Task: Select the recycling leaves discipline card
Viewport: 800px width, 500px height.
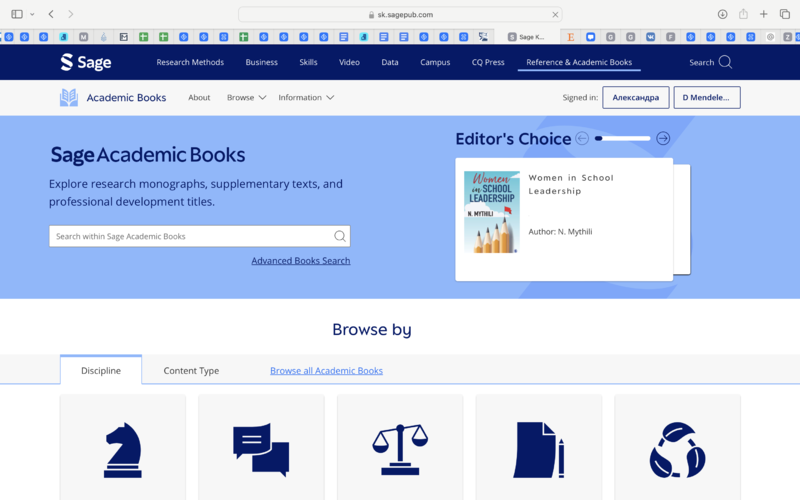Action: coord(678,447)
